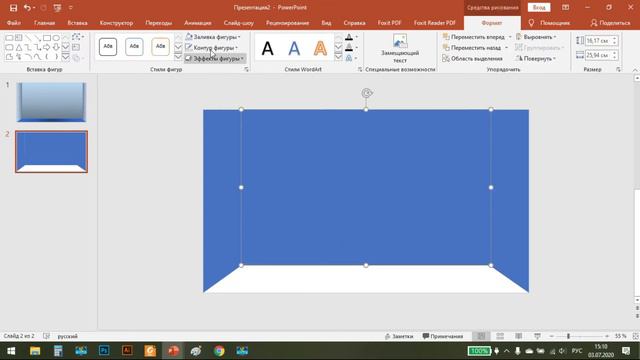
Task: Apply the orange outlined A WordArt style
Action: (x=320, y=49)
